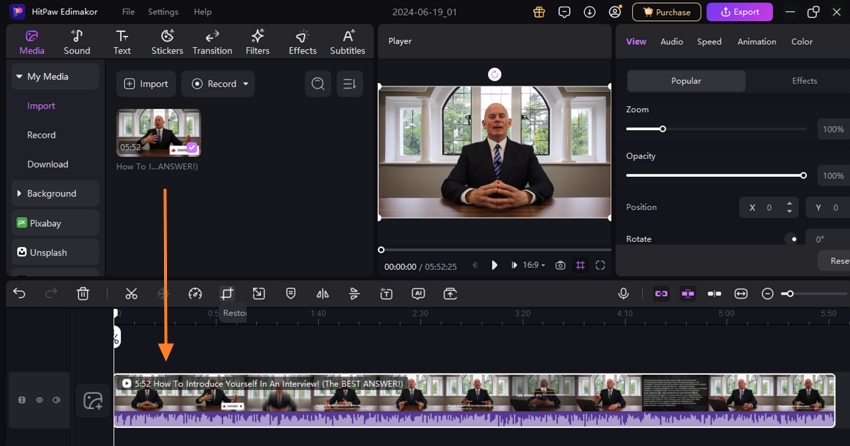The width and height of the screenshot is (850, 446).
Task: Toggle the player grid overlay
Action: 580,266
